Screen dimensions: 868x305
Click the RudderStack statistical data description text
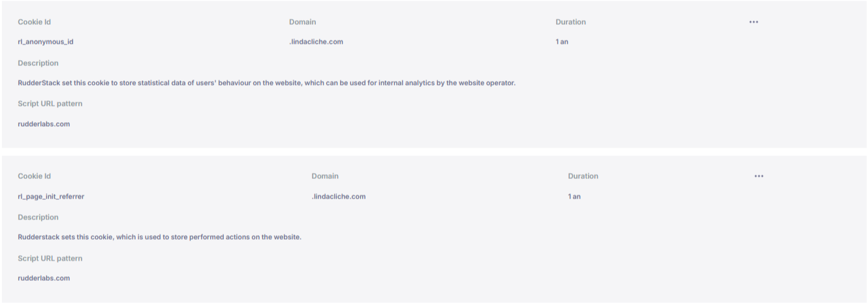266,83
